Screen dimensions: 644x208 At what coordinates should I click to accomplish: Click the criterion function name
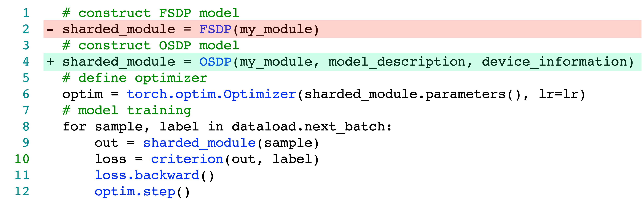(x=187, y=159)
